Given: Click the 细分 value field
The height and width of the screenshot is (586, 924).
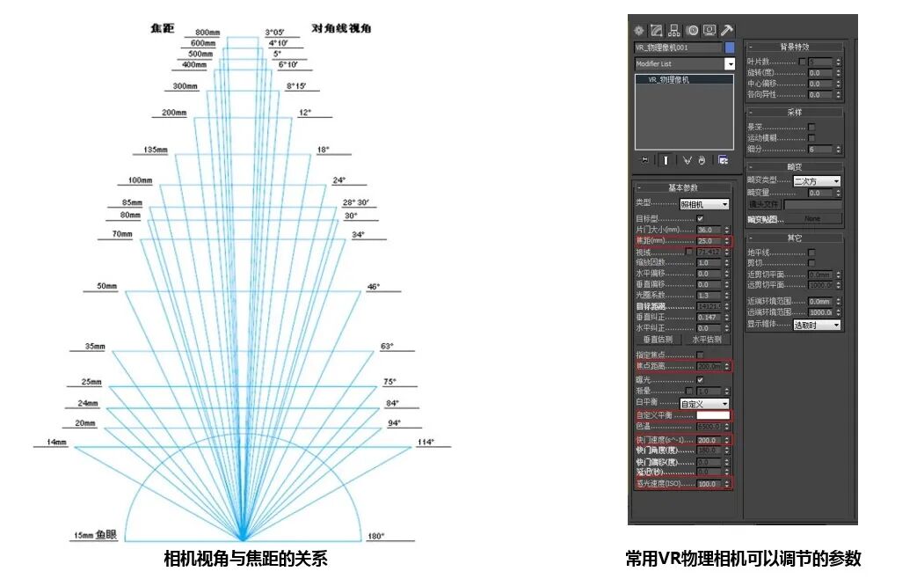Looking at the screenshot, I should [x=820, y=150].
